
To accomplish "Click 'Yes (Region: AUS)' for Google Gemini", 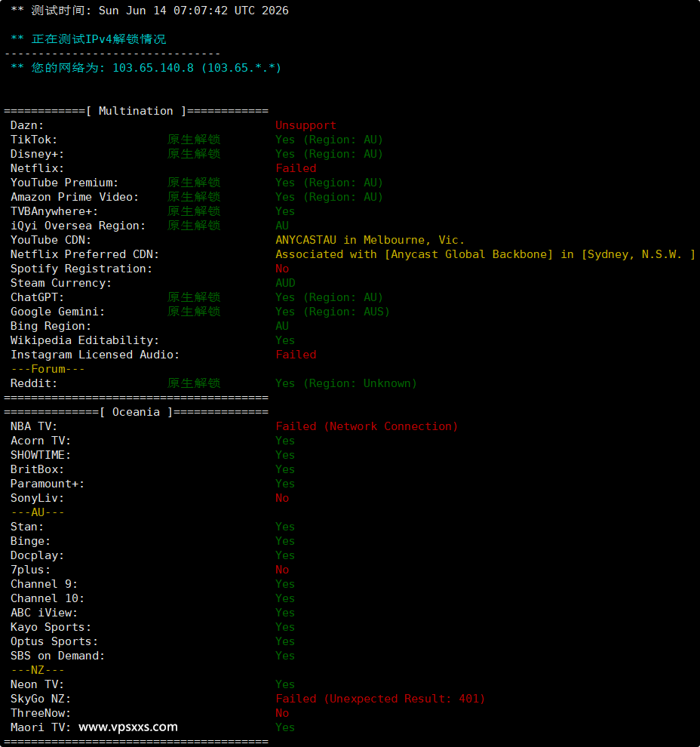I will coord(333,312).
